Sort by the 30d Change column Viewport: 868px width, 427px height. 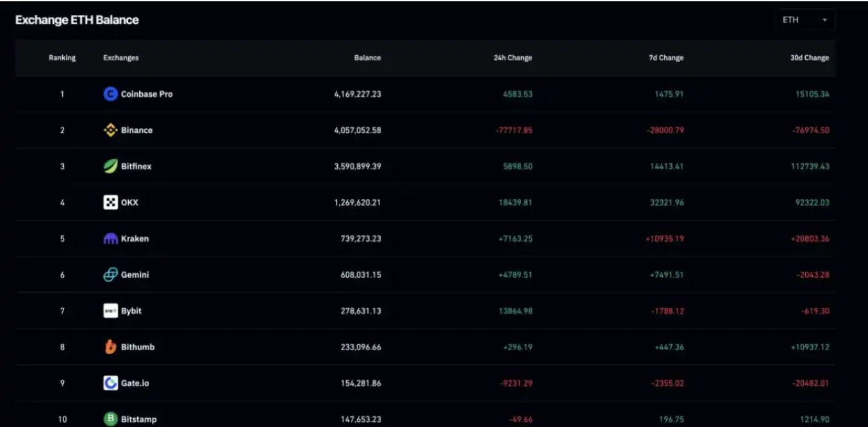(x=809, y=58)
